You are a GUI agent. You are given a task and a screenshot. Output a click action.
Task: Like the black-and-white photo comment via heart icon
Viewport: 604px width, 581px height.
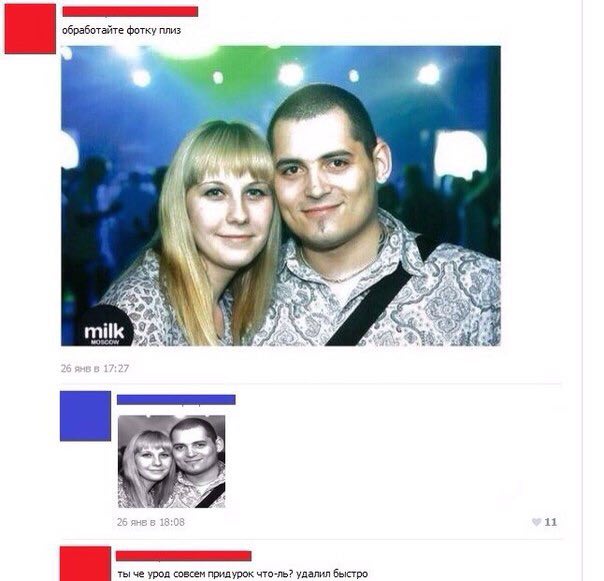pyautogui.click(x=537, y=522)
